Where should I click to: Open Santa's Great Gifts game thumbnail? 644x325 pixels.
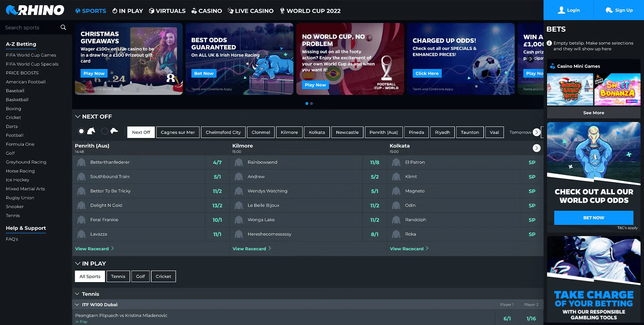[570, 90]
